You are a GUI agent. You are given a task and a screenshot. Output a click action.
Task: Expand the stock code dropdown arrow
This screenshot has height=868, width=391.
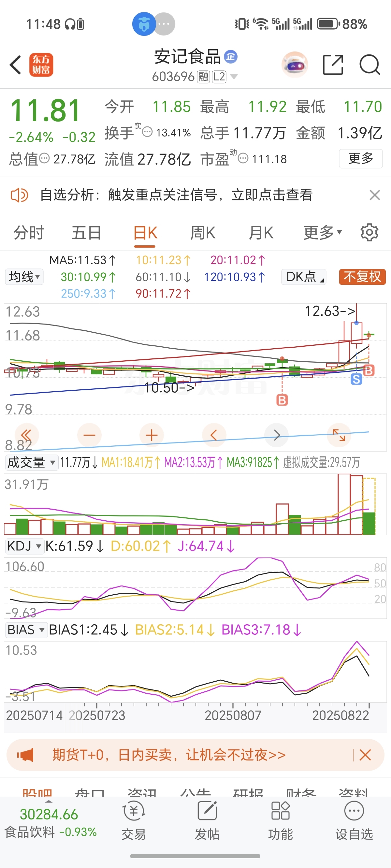234,77
